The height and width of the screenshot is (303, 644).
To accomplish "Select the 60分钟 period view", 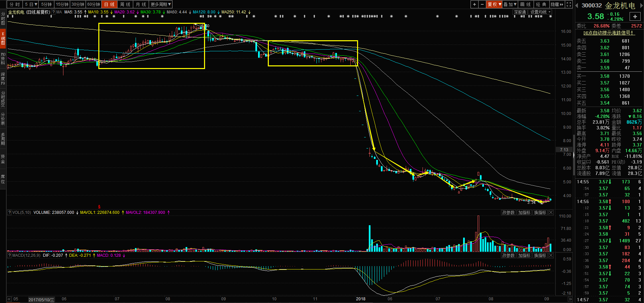I will pos(94,4).
